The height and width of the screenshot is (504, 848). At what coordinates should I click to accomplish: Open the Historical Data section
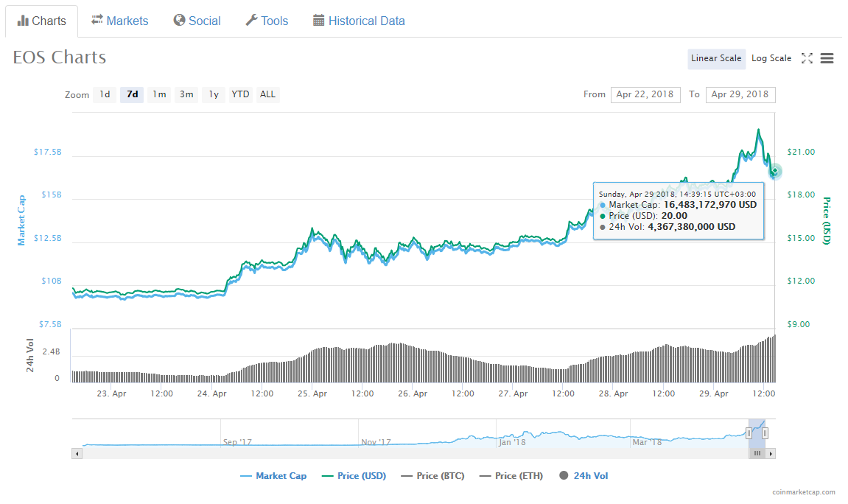click(x=359, y=21)
